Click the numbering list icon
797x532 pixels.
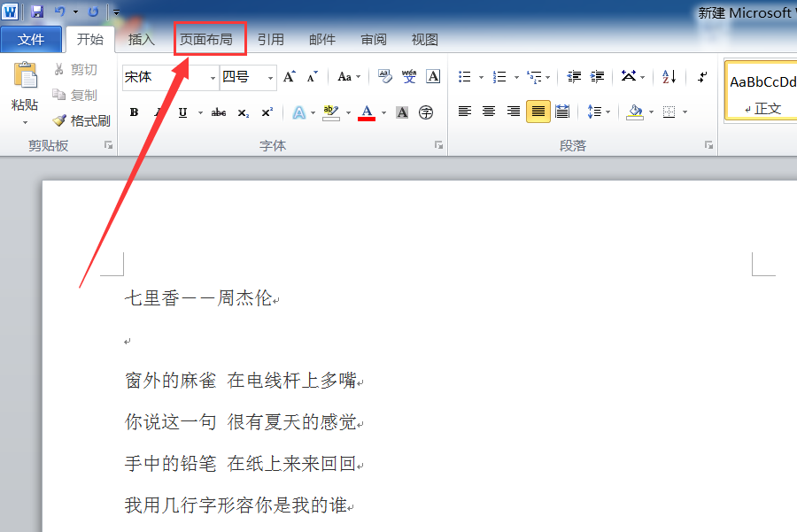coord(499,77)
